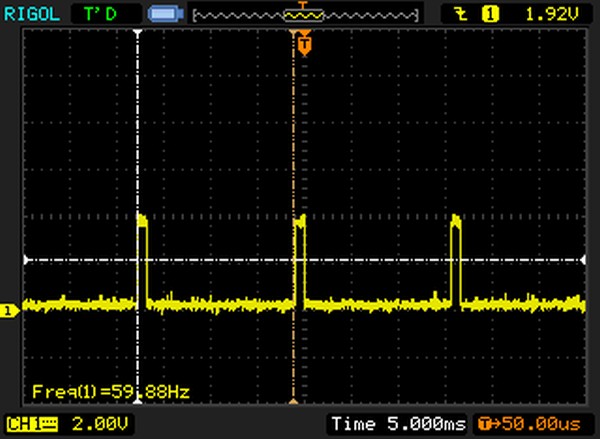Click the orange triangle marker at the grid bottom
This screenshot has height=439, width=600.
click(293, 402)
